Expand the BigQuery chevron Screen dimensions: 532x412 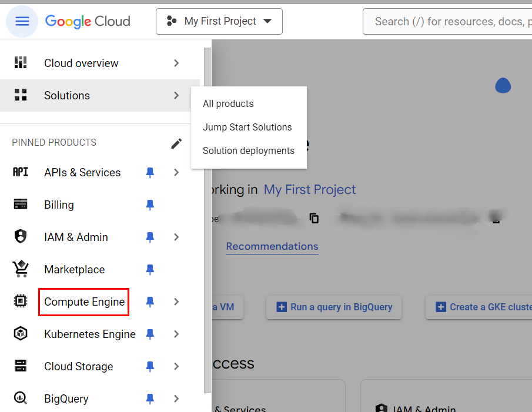tap(176, 398)
